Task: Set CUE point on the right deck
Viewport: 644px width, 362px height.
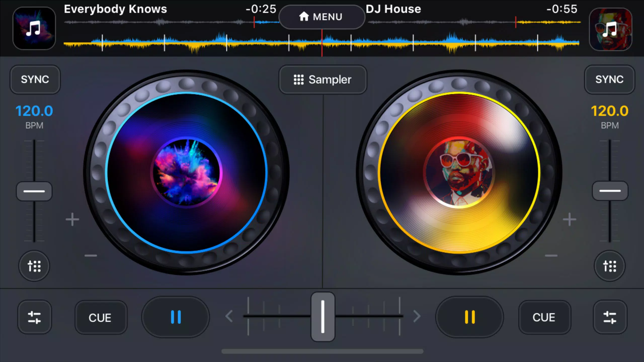Action: click(x=544, y=317)
